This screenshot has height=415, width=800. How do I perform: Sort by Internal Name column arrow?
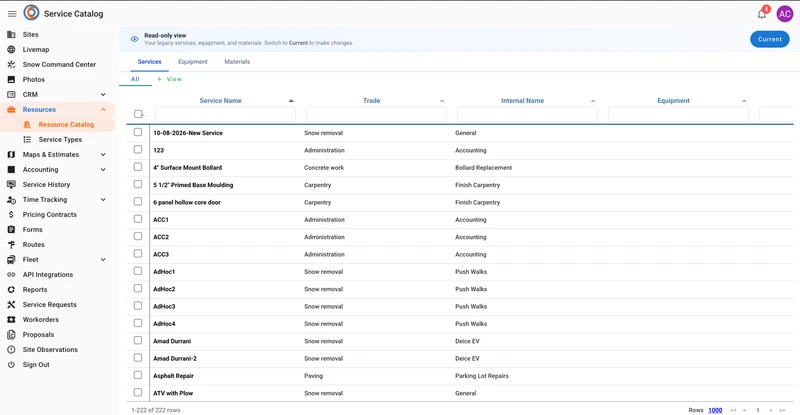tap(593, 101)
